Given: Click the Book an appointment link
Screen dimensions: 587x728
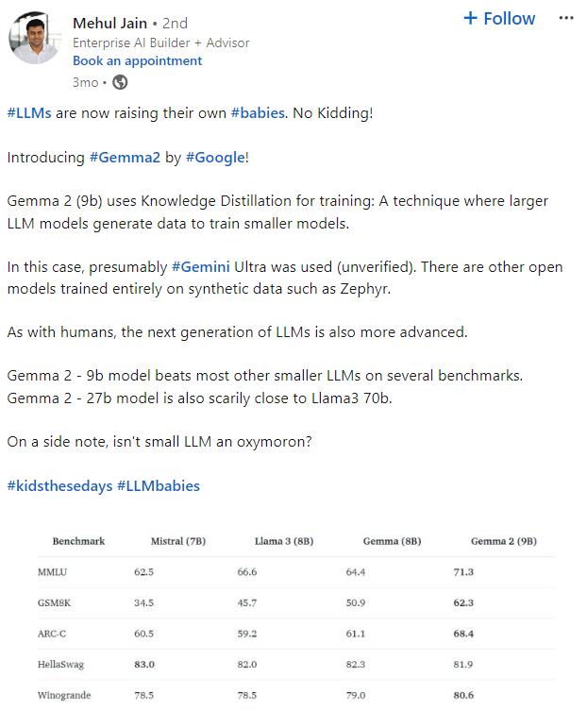Looking at the screenshot, I should click(x=137, y=60).
